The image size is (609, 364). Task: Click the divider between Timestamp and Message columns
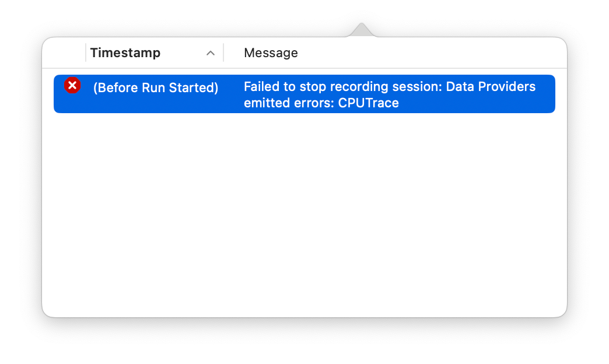[x=223, y=52]
